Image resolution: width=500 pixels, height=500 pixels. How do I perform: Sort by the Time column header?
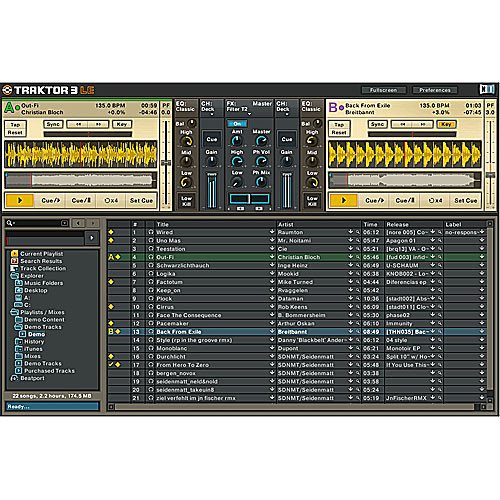tap(370, 224)
